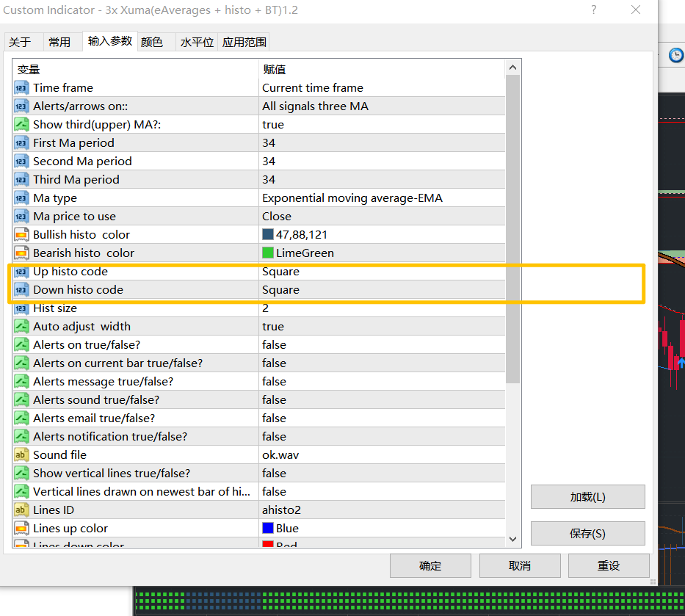Viewport: 685px width, 616px height.
Task: Open the Ma type value dropdown
Action: 382,198
